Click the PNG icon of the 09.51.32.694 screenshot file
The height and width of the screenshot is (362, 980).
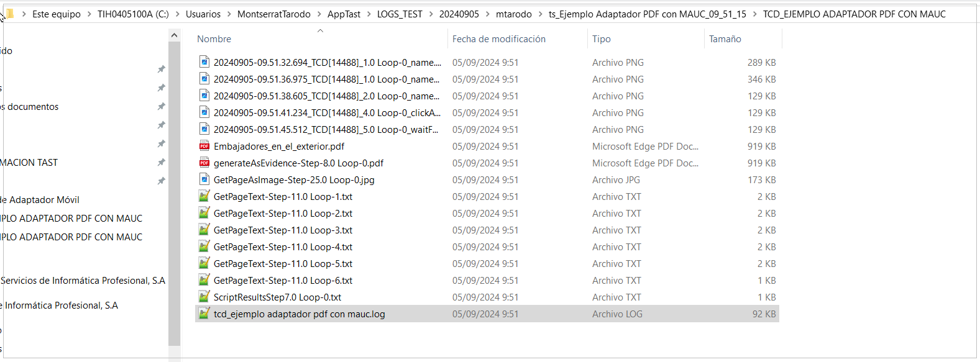coord(204,63)
